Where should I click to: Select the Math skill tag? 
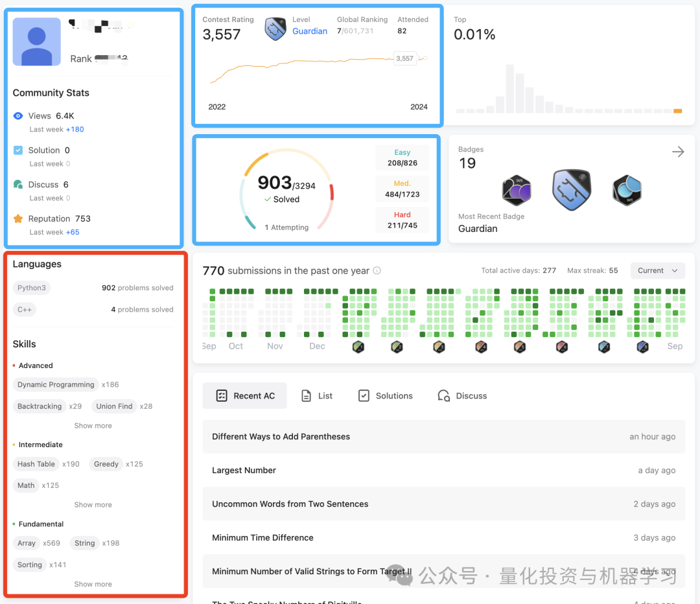pos(26,485)
